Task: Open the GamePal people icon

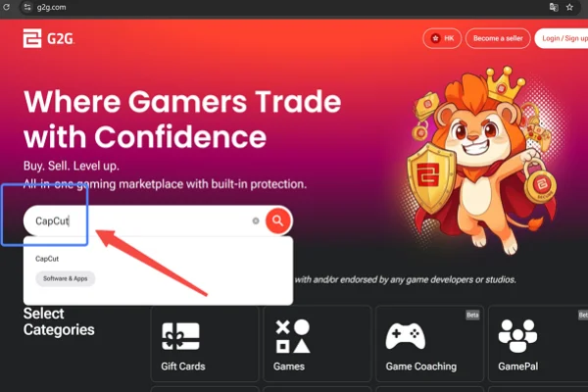Action: point(517,336)
